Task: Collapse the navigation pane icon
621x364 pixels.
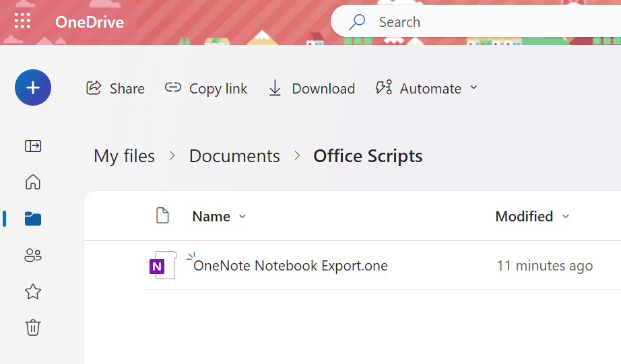Action: click(33, 146)
